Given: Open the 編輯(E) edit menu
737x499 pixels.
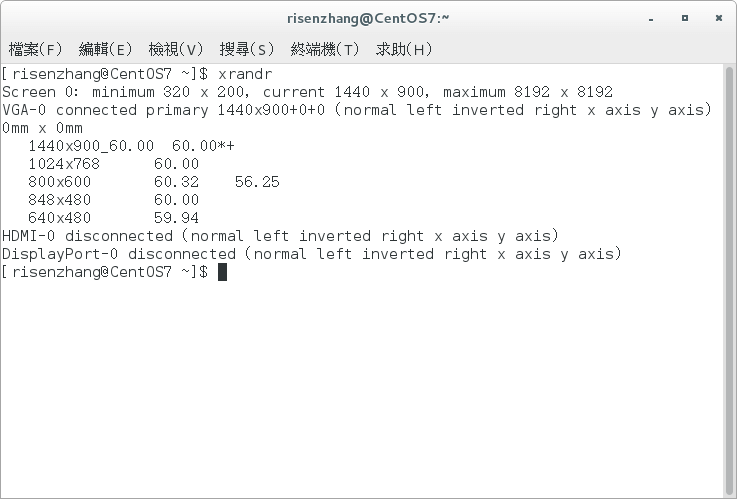Looking at the screenshot, I should (105, 49).
